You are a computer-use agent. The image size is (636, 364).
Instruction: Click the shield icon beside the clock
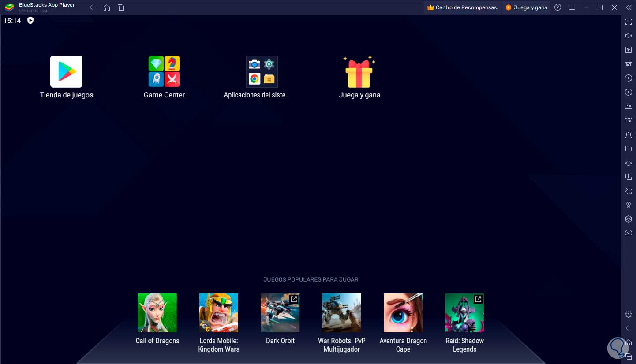[30, 20]
